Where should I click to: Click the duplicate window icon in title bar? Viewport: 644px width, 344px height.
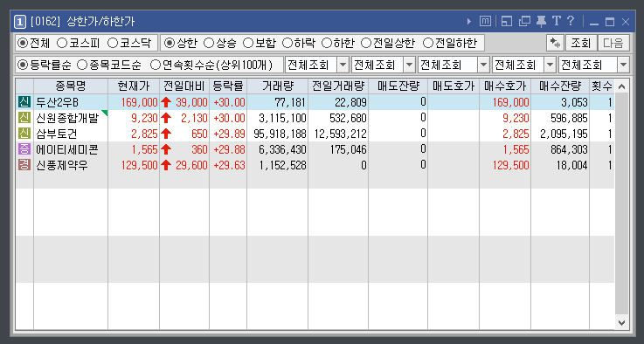click(x=524, y=21)
